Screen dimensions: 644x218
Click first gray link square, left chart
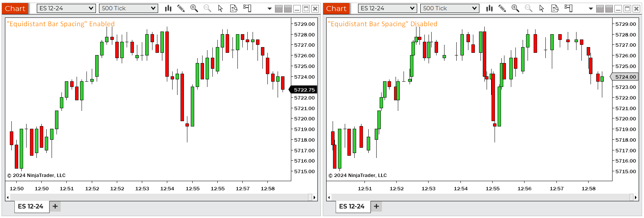(x=279, y=9)
